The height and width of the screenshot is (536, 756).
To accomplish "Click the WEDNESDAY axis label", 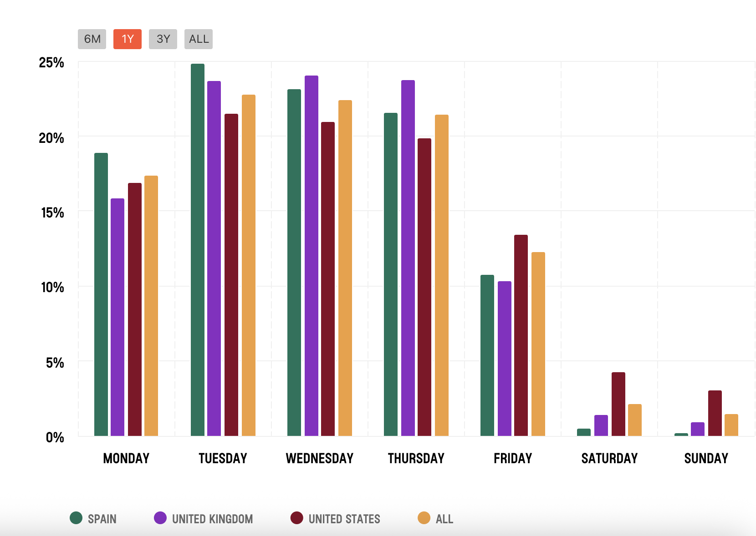I will point(320,458).
